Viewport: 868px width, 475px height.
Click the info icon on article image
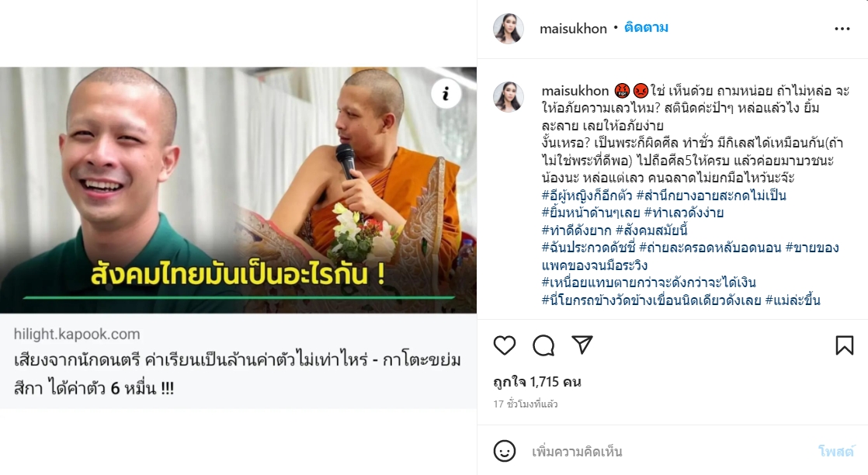(446, 94)
